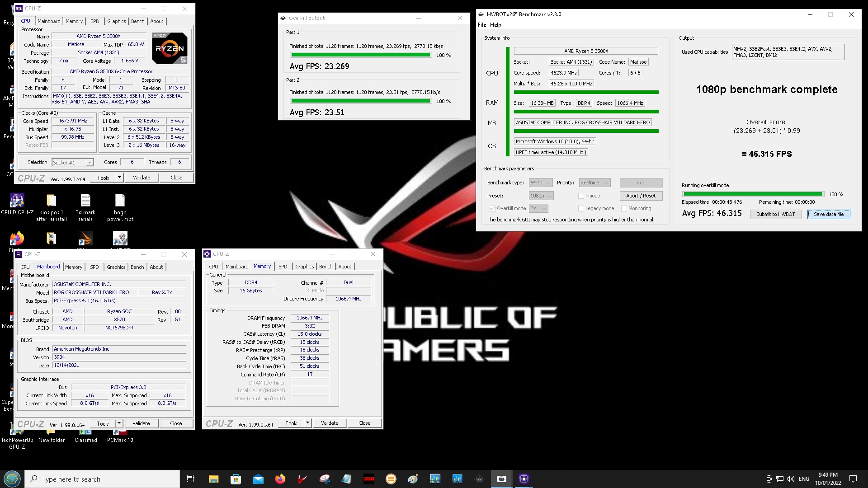Enable the Pmode checkbox
The image size is (868, 488).
point(581,196)
